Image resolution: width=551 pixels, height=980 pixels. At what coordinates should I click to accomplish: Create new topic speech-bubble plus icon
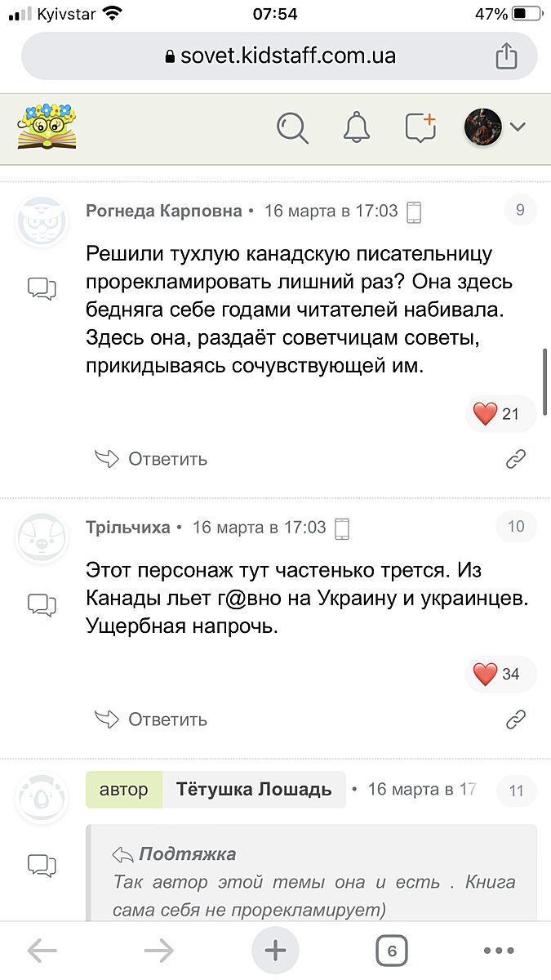(x=420, y=127)
